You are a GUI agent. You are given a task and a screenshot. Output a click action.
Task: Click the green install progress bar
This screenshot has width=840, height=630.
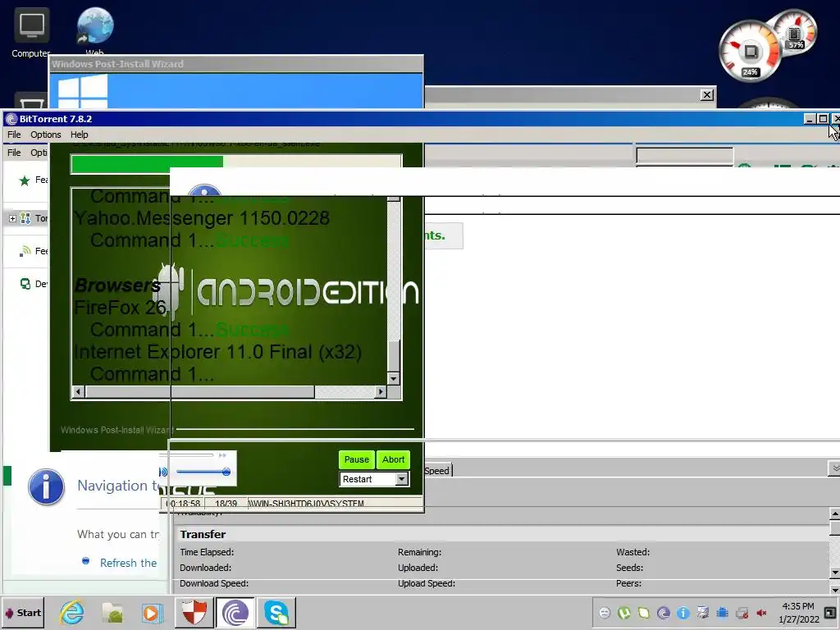coord(236,164)
